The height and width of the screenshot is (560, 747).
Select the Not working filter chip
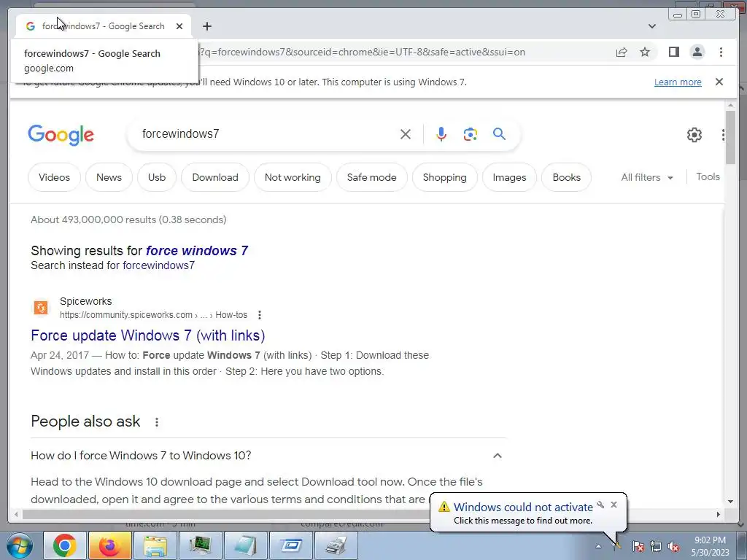[293, 177]
